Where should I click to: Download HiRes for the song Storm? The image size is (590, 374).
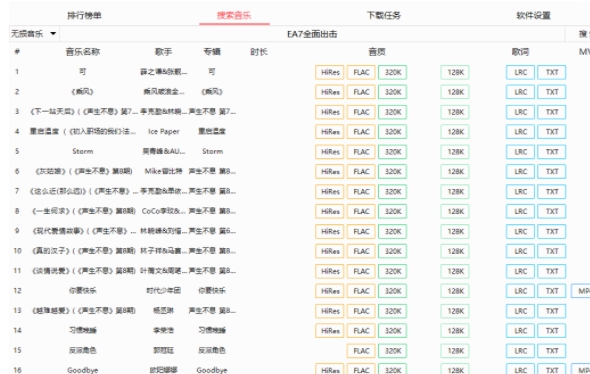pyautogui.click(x=330, y=152)
